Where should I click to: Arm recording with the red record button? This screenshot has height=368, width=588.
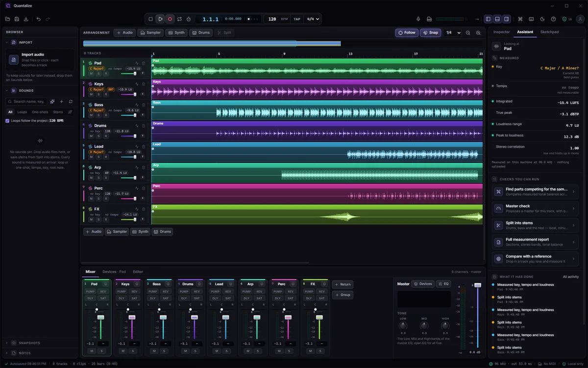[x=170, y=19]
